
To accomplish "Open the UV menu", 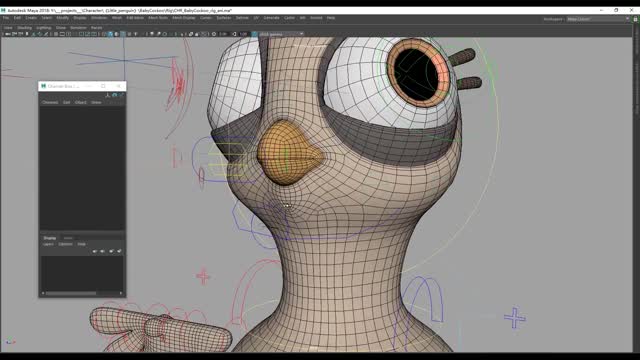I will (x=256, y=18).
